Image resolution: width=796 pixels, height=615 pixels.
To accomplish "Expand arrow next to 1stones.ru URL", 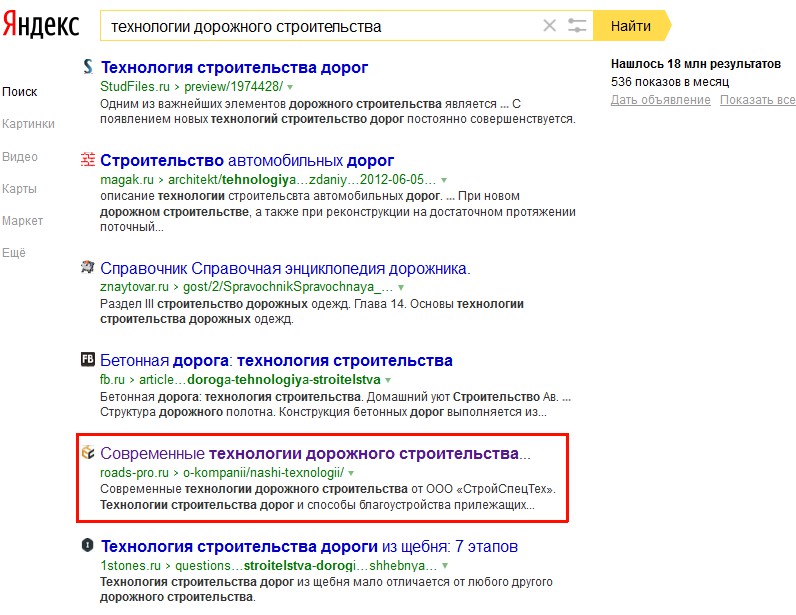I will click(445, 566).
